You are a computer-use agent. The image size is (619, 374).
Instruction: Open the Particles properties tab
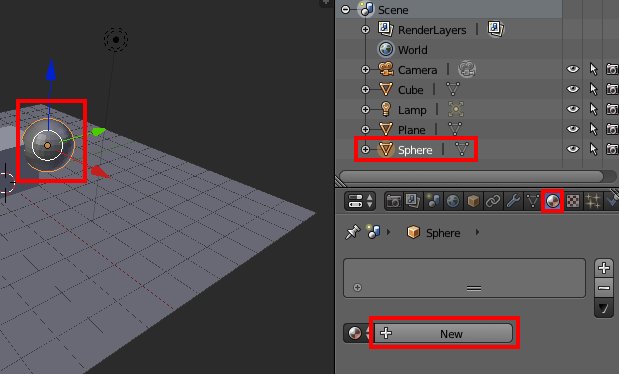(593, 201)
